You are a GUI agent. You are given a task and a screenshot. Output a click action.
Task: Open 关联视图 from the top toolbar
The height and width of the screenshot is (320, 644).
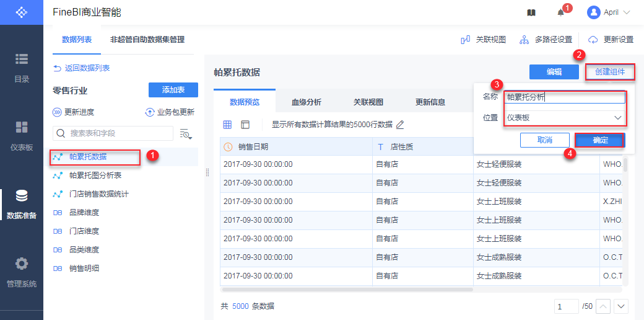point(484,40)
